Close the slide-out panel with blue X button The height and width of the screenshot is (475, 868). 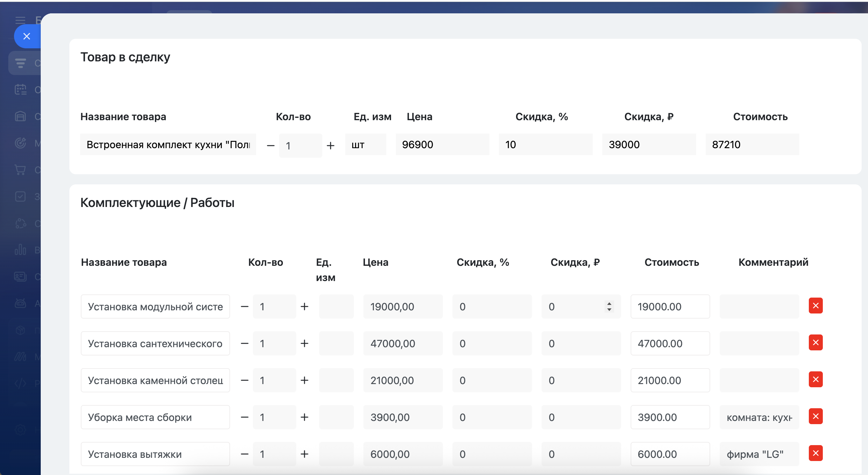(27, 36)
